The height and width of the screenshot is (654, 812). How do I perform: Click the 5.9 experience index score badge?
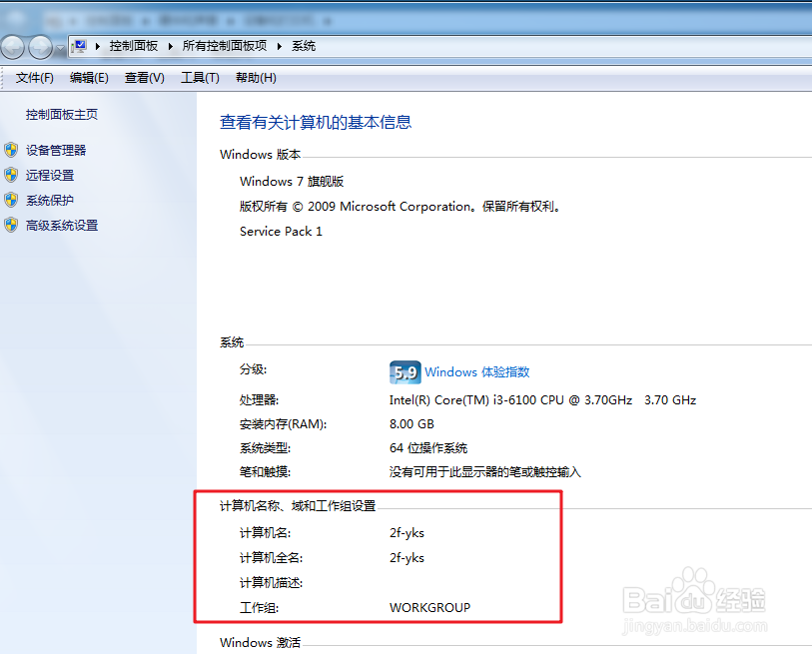(405, 372)
